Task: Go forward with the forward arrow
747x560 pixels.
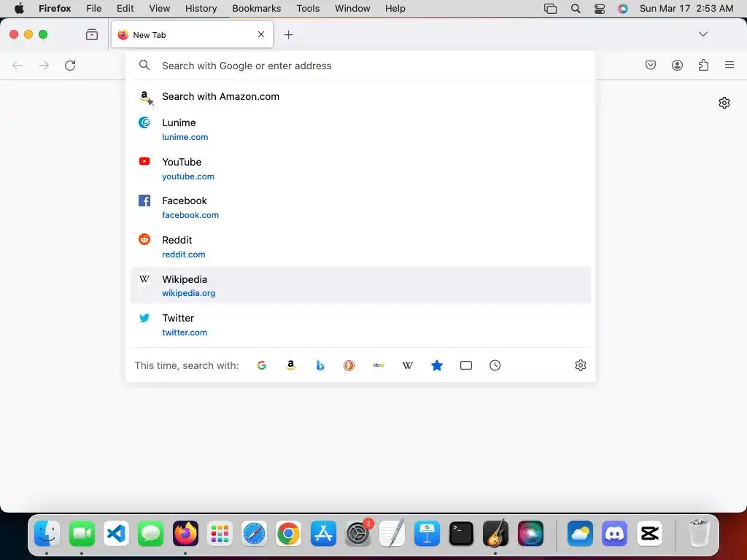Action: click(x=44, y=65)
